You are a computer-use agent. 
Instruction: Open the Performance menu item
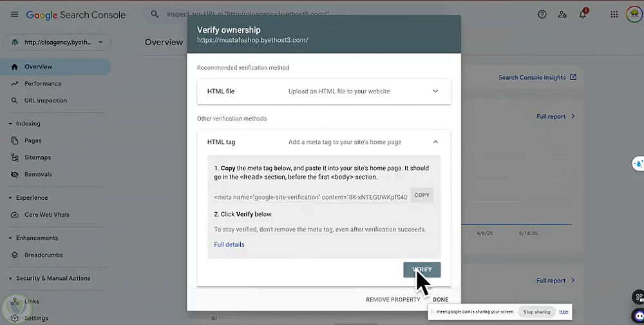click(x=43, y=84)
